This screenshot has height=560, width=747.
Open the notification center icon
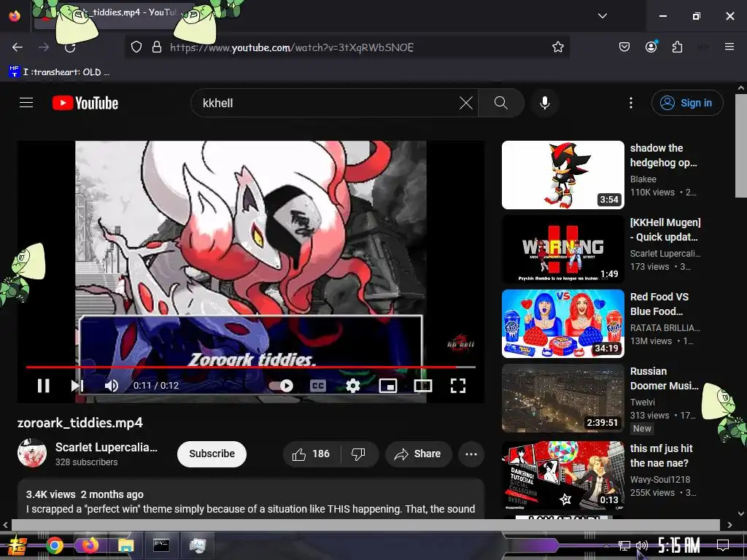tap(723, 545)
